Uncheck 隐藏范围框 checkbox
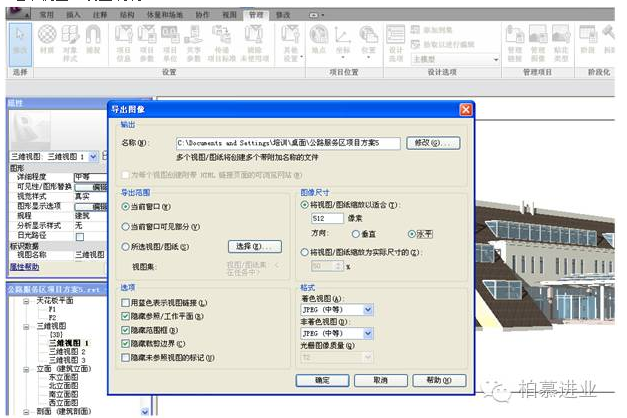This screenshot has width=627, height=418. tap(124, 329)
